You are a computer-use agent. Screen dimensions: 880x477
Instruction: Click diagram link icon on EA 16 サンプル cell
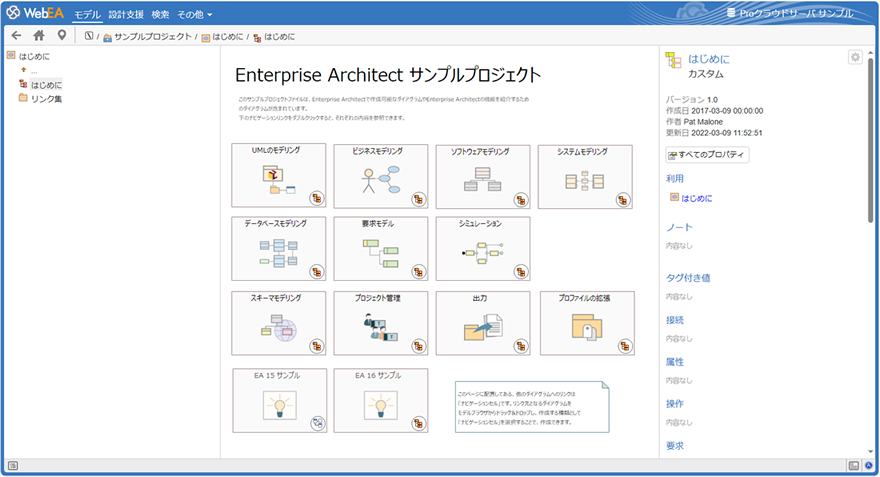coord(418,423)
